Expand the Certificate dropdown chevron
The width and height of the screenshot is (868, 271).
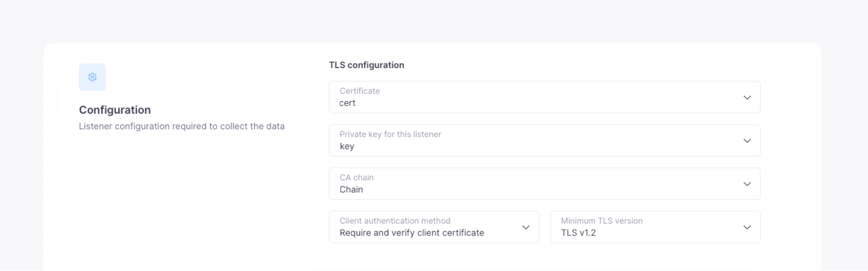click(747, 97)
